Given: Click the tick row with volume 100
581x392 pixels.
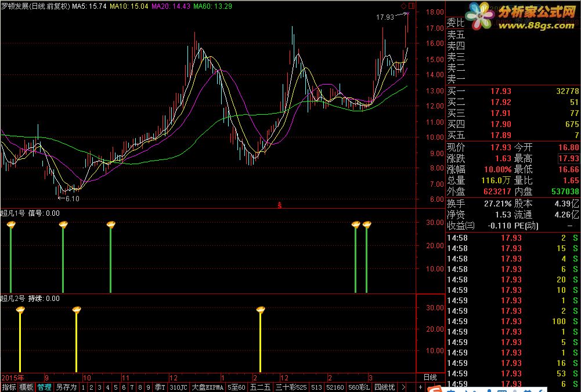Looking at the screenshot, I should (513, 321).
